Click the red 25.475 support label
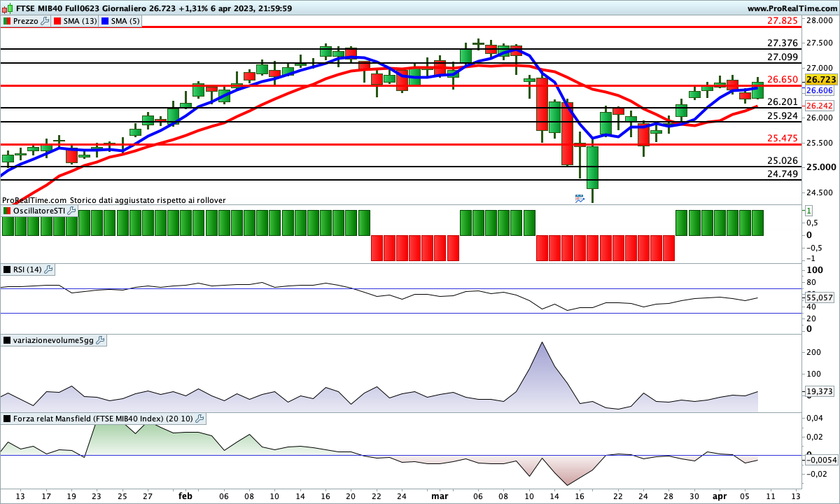 click(783, 139)
